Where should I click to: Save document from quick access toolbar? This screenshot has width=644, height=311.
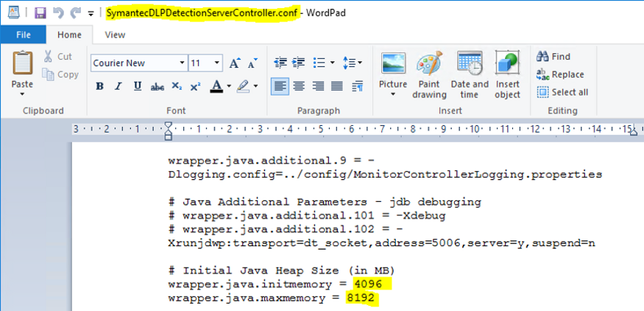(40, 13)
